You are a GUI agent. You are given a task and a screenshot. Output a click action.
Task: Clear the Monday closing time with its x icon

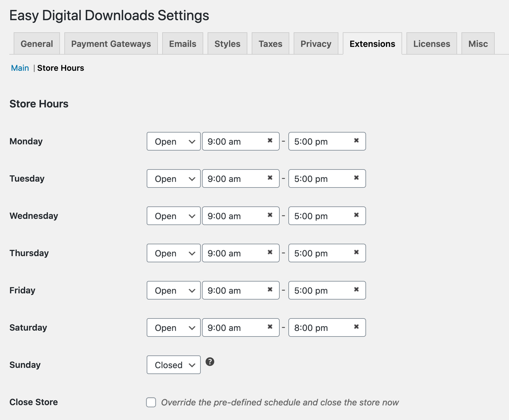[356, 141]
